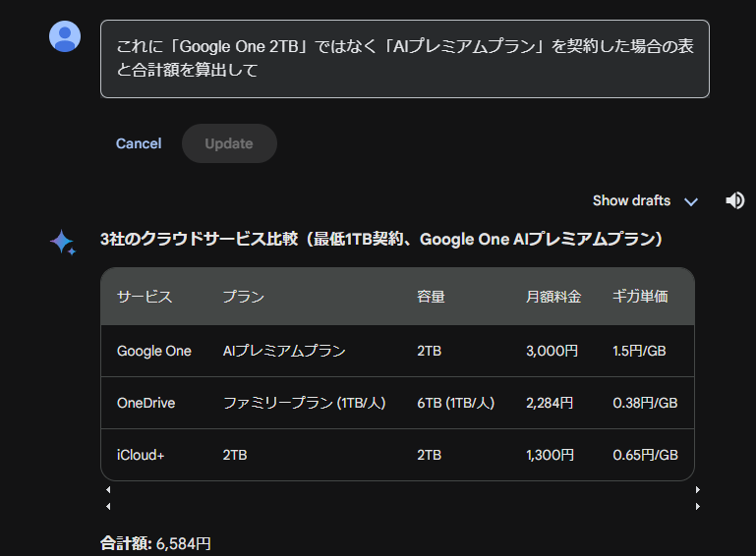Click the 合計額 6,584円 total text
Screen dimensions: 756x556
(155, 543)
